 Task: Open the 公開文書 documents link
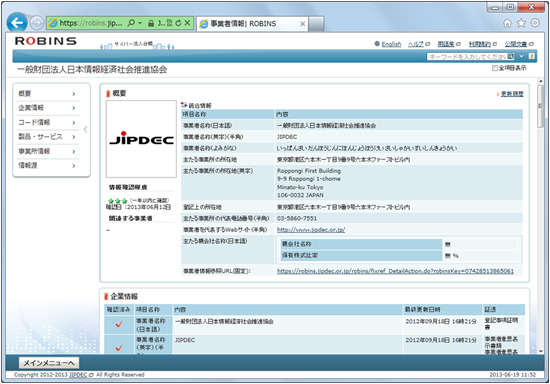pos(516,44)
